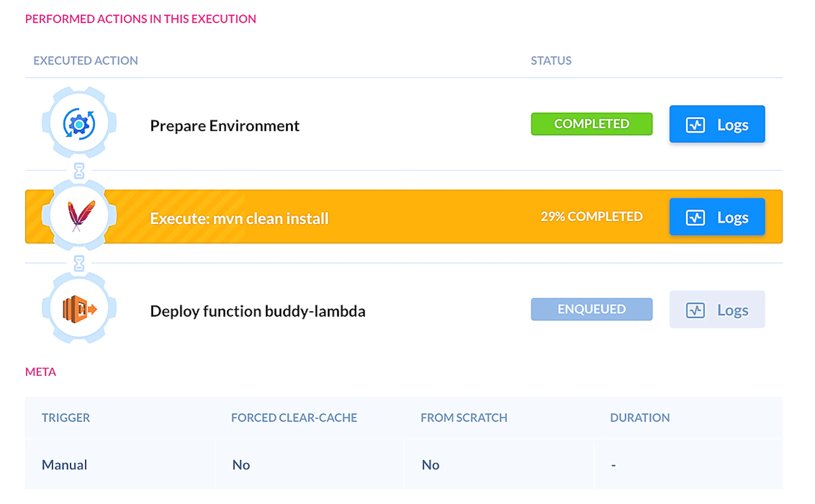Open Logs for Deploy function buddy-lambda
The image size is (815, 504).
717,309
